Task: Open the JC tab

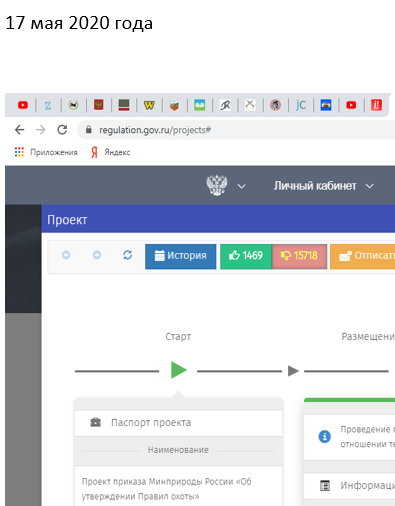Action: (301, 105)
